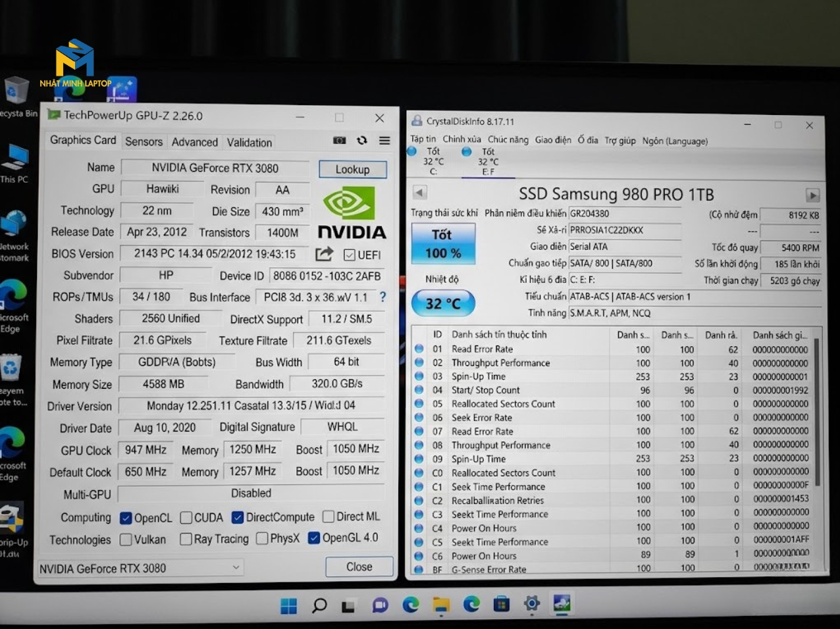
Task: Click the Driver Version field
Action: [251, 405]
